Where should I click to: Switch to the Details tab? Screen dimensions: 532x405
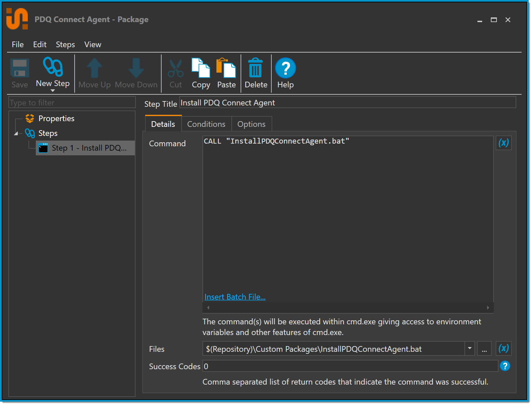tap(163, 124)
